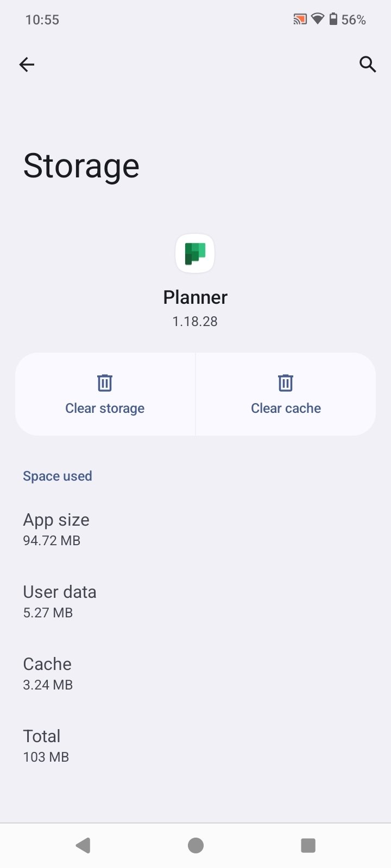391x868 pixels.
Task: Open settings search magnifier icon
Action: pyautogui.click(x=368, y=65)
